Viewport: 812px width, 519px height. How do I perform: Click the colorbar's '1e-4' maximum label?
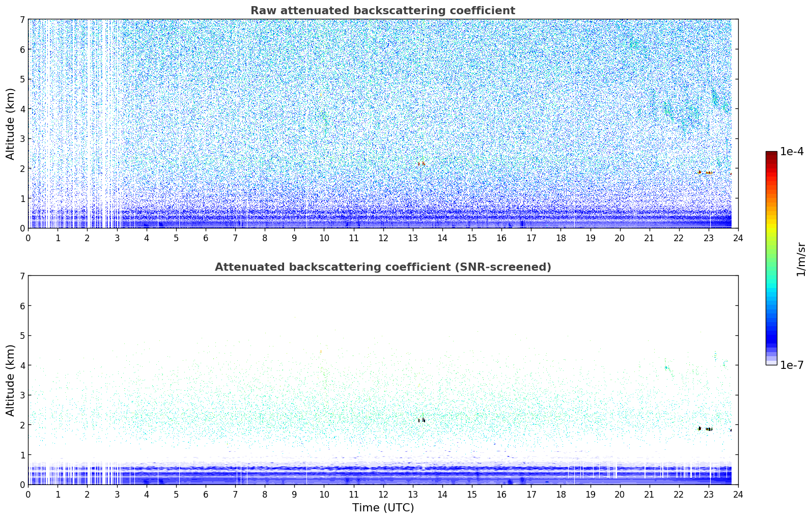click(792, 152)
